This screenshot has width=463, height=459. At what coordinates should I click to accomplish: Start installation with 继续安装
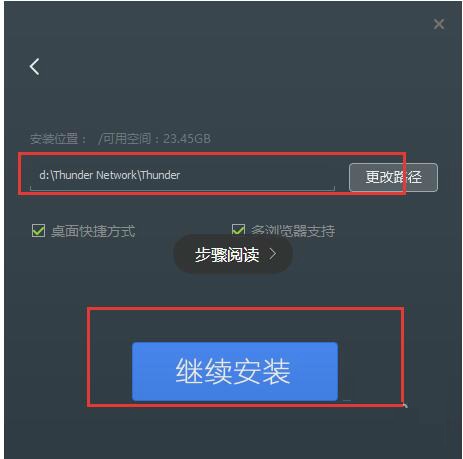click(x=235, y=371)
